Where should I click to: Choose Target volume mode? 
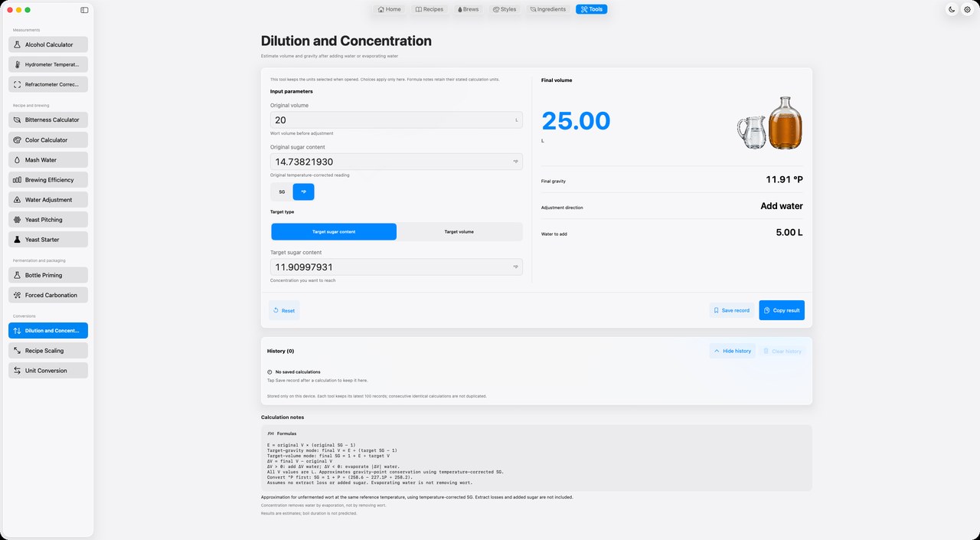(459, 231)
